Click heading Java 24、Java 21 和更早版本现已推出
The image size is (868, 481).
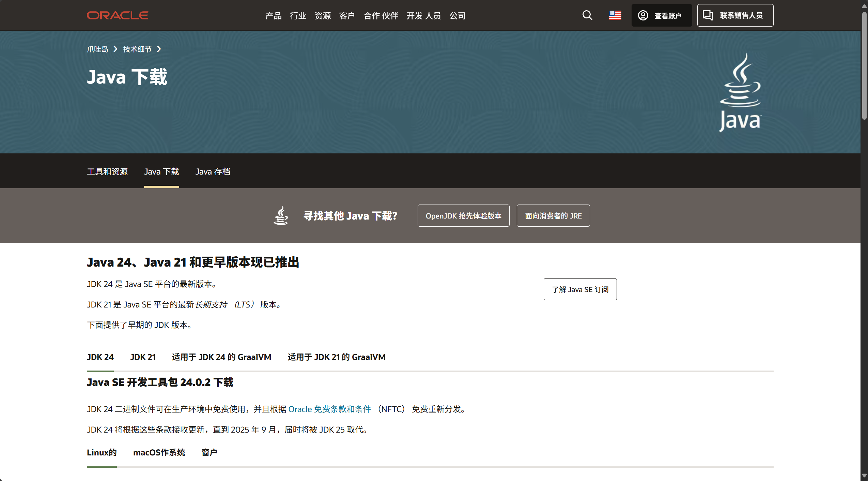pos(193,262)
